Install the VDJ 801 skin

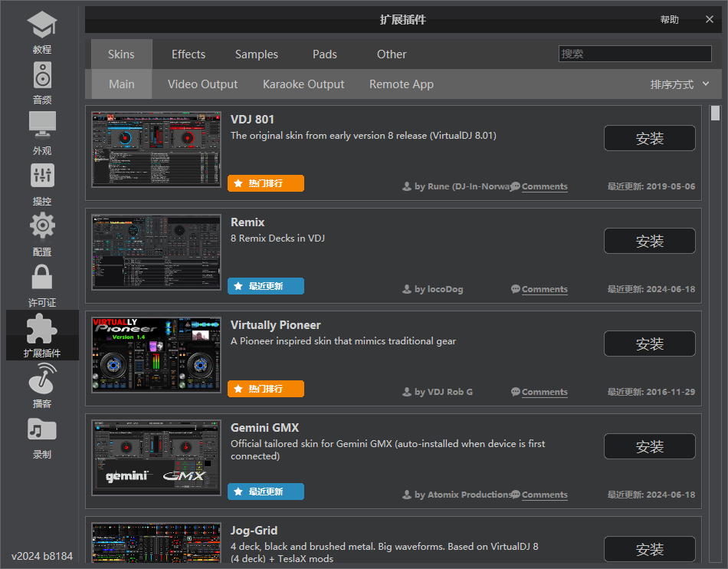(x=649, y=139)
